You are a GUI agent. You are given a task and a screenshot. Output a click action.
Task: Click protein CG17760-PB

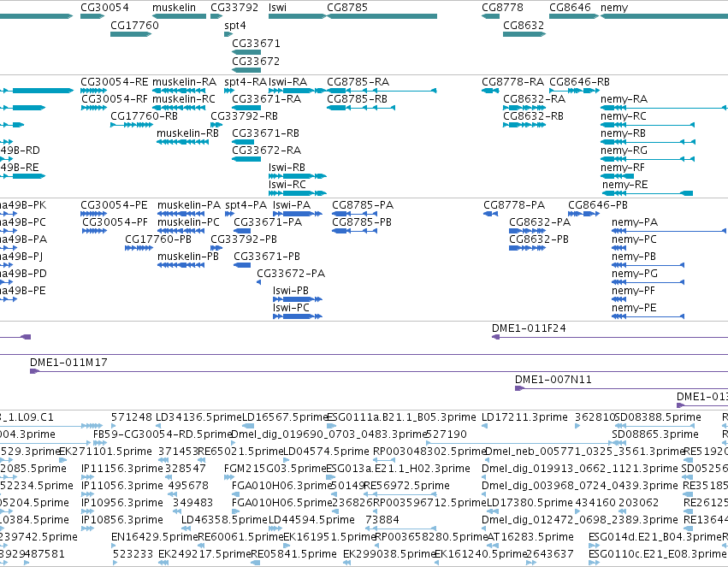pyautogui.click(x=158, y=239)
